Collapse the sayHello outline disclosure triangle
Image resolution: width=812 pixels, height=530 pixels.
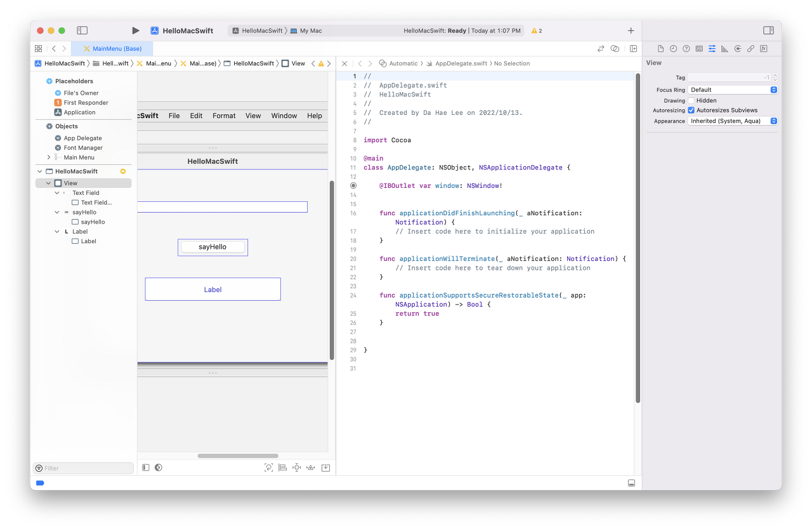click(x=56, y=213)
